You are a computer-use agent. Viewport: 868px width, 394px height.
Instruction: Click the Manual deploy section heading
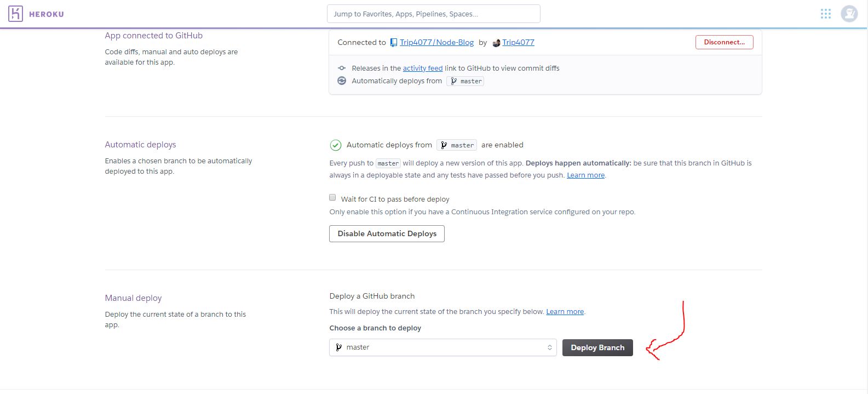click(x=134, y=298)
